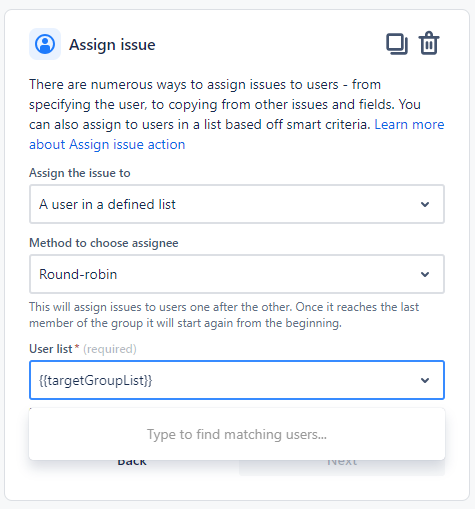Open the 'A user in a defined list' dropdown
The height and width of the screenshot is (509, 475).
click(237, 204)
